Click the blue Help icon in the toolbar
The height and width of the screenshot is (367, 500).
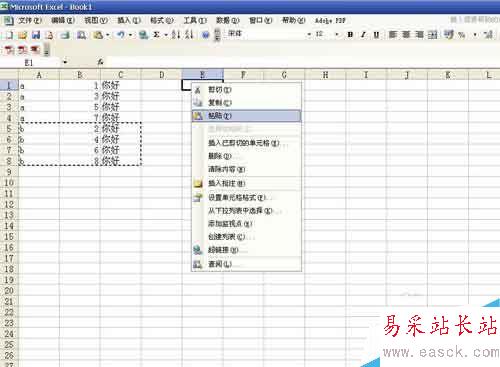click(x=206, y=35)
